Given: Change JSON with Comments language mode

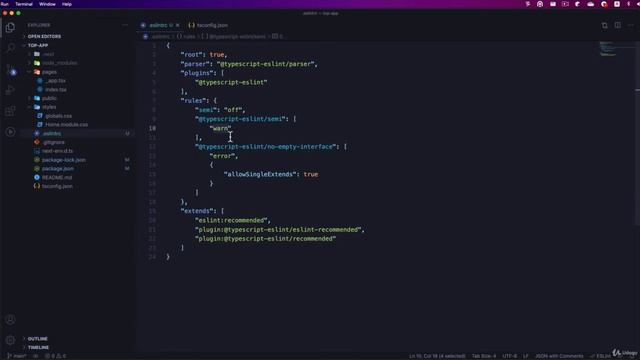Looking at the screenshot, I should 559,356.
